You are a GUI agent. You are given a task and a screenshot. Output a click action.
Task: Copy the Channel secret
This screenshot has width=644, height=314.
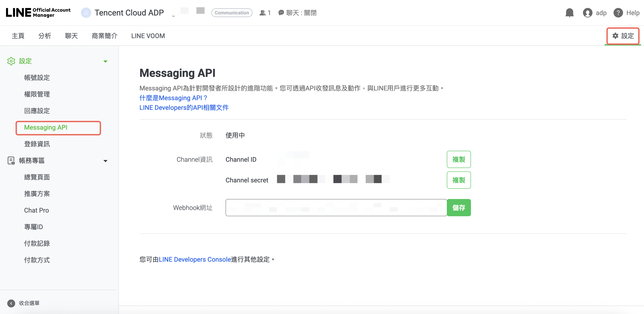pyautogui.click(x=458, y=180)
